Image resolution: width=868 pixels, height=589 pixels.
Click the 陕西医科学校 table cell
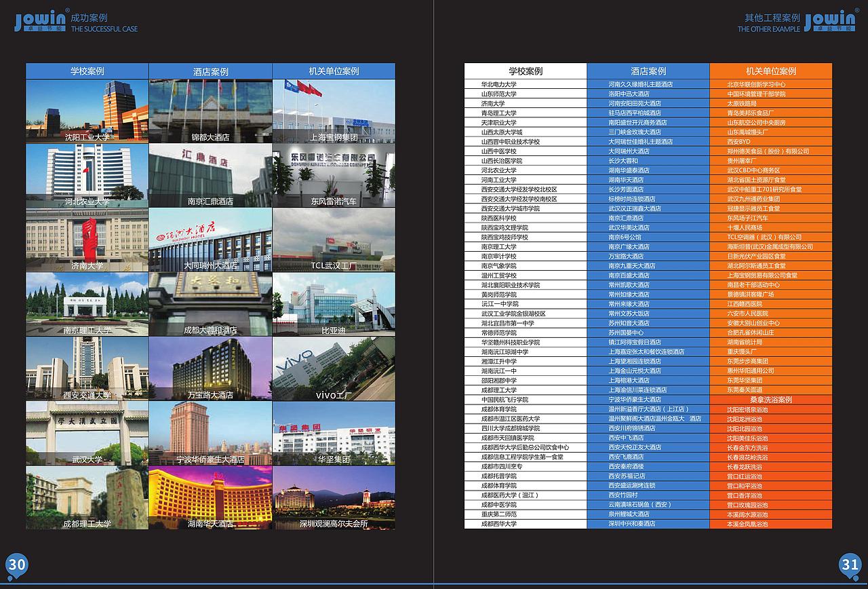[x=526, y=218]
